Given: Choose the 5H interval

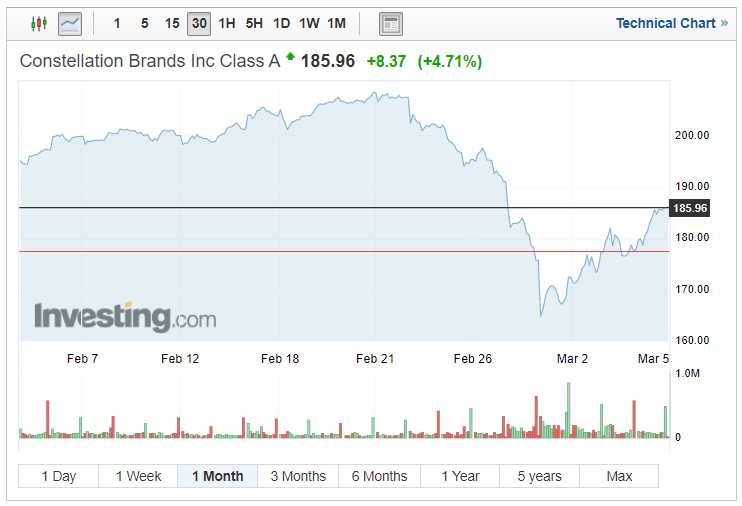Looking at the screenshot, I should click(x=254, y=23).
